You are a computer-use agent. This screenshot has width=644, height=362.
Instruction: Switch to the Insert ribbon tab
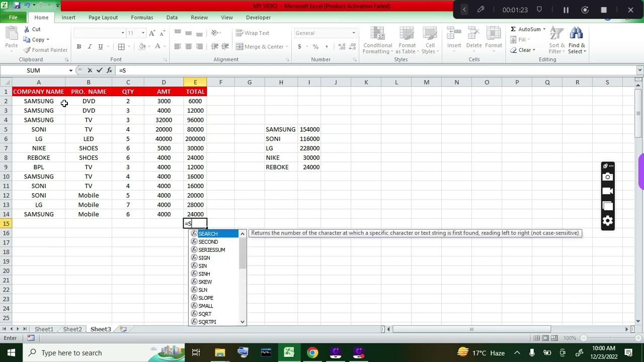tap(68, 17)
